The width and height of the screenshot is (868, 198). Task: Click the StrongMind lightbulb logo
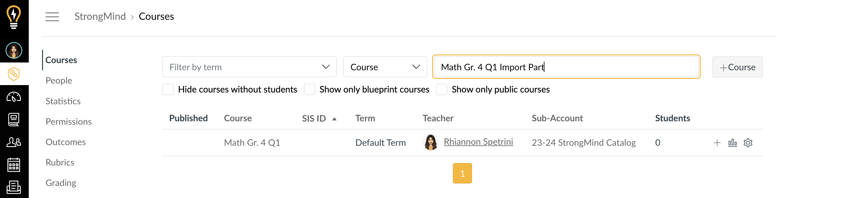point(14,17)
